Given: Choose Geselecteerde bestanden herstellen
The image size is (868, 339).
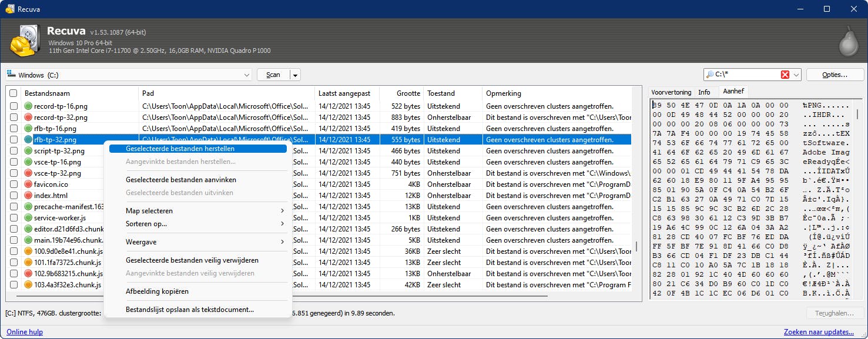Looking at the screenshot, I should 198,149.
